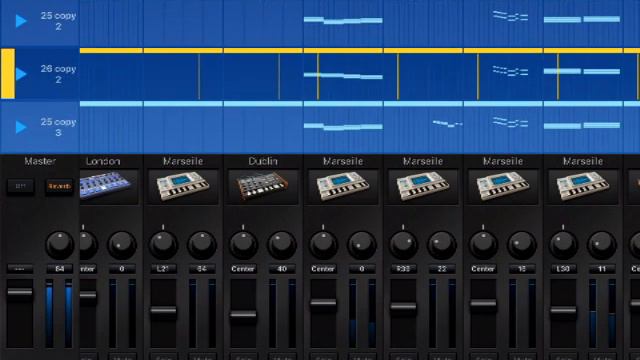The height and width of the screenshot is (360, 640).
Task: Play the 26 copy 2 track
Action: tap(21, 74)
